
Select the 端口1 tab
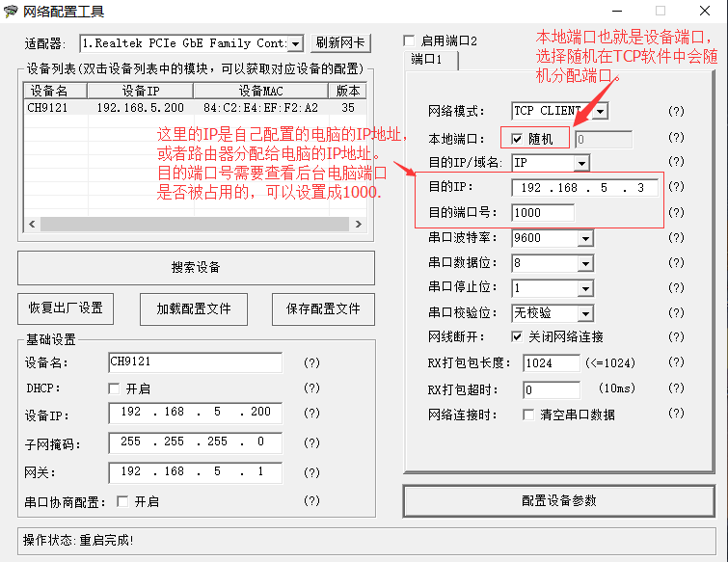click(430, 60)
